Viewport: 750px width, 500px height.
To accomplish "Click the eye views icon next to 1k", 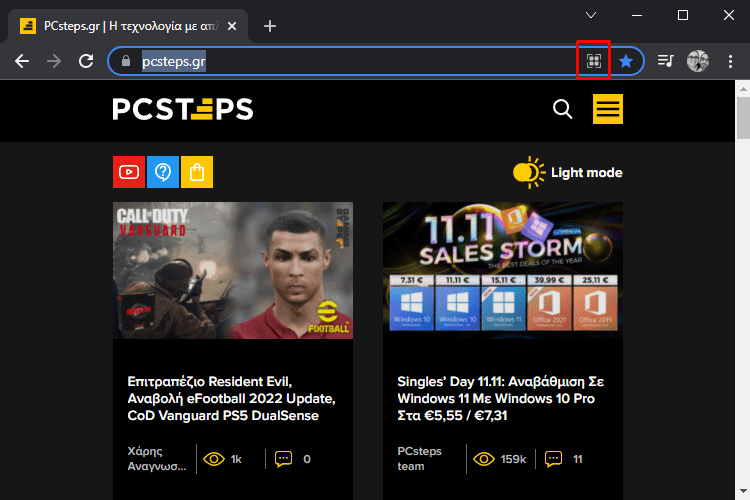I will point(214,459).
